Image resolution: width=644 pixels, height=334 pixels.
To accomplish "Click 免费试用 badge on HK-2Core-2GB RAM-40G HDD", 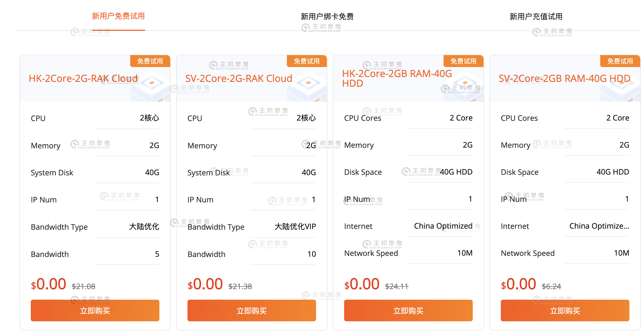I will tap(464, 61).
